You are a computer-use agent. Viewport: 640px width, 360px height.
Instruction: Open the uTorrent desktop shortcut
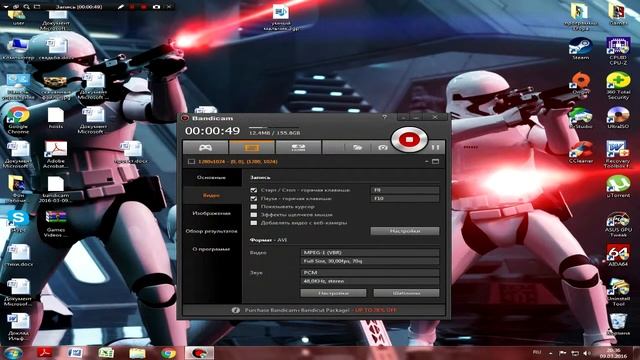[618, 187]
